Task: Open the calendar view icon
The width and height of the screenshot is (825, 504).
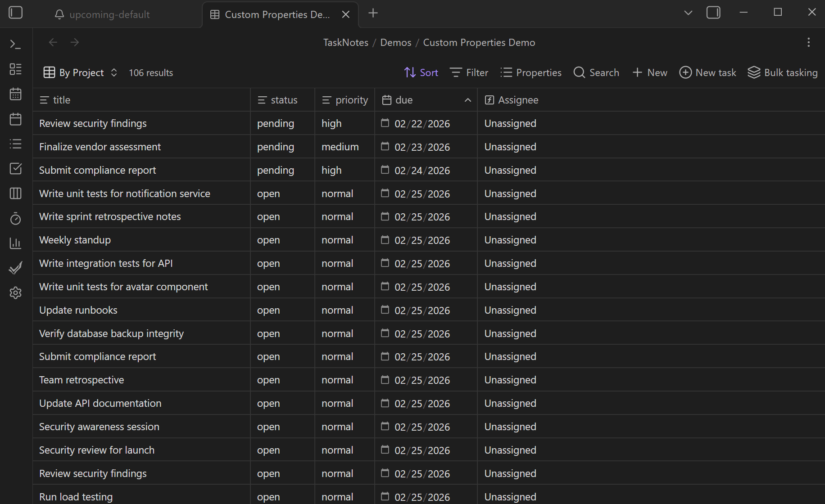Action: click(15, 94)
